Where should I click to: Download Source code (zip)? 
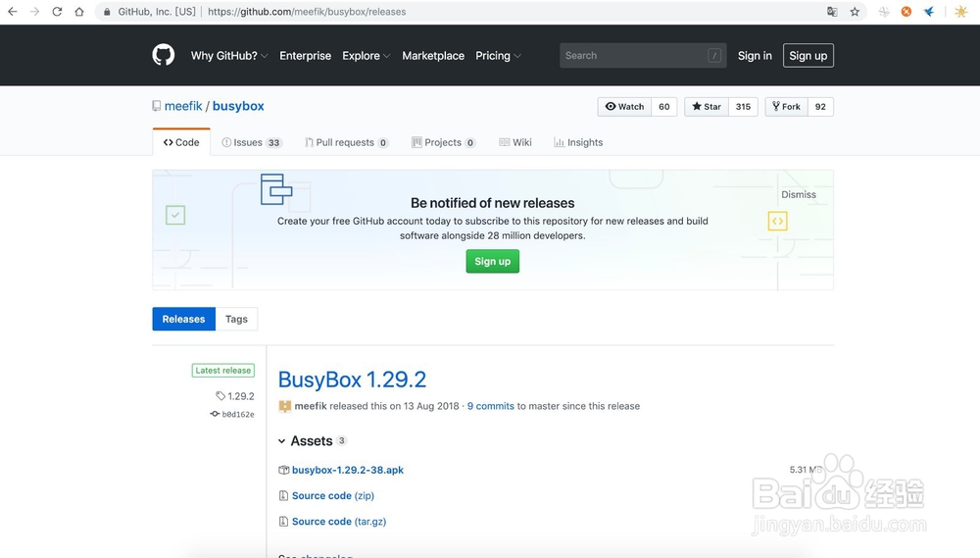[333, 495]
